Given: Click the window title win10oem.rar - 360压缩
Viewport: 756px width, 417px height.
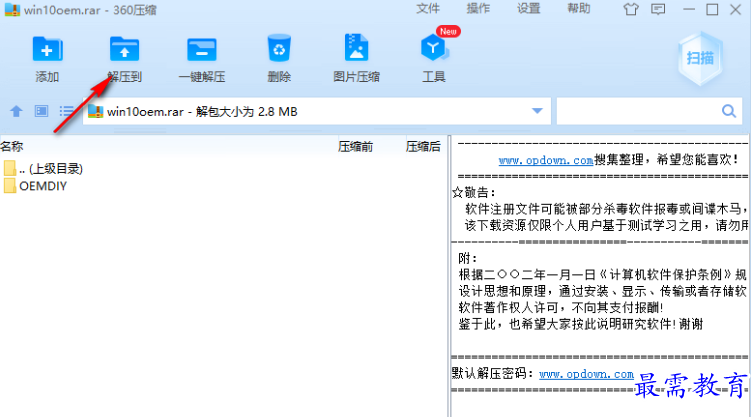Looking at the screenshot, I should pyautogui.click(x=90, y=10).
